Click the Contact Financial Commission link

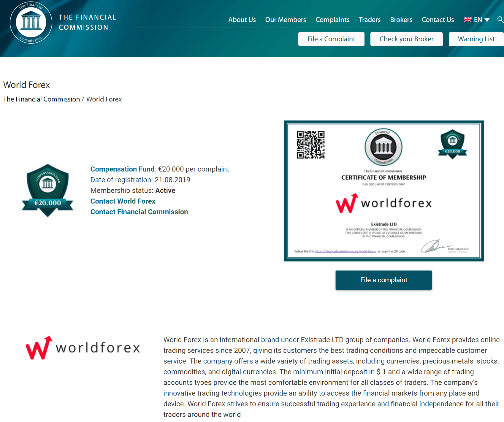tap(139, 212)
